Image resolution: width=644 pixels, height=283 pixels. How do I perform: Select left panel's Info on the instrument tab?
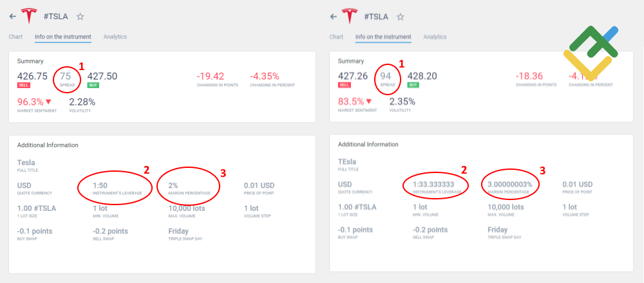63,37
